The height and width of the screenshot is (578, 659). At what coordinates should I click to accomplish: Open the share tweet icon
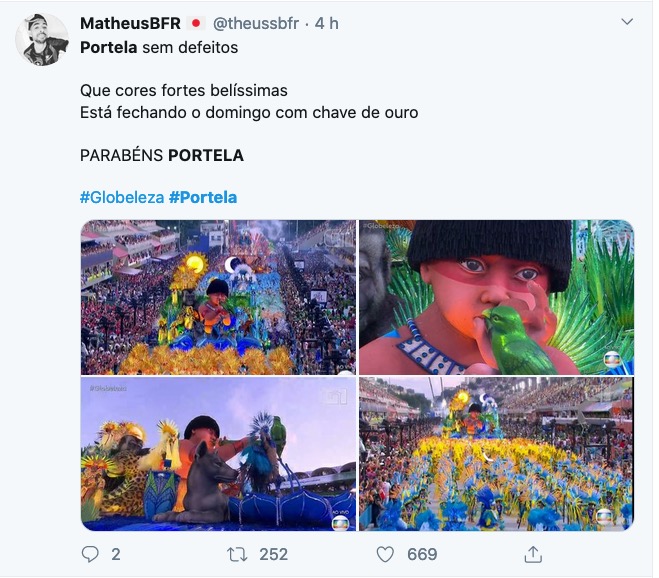[533, 553]
